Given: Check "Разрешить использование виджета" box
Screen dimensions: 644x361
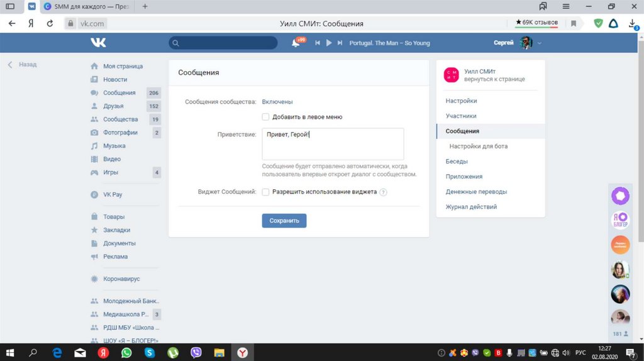Looking at the screenshot, I should tap(266, 192).
